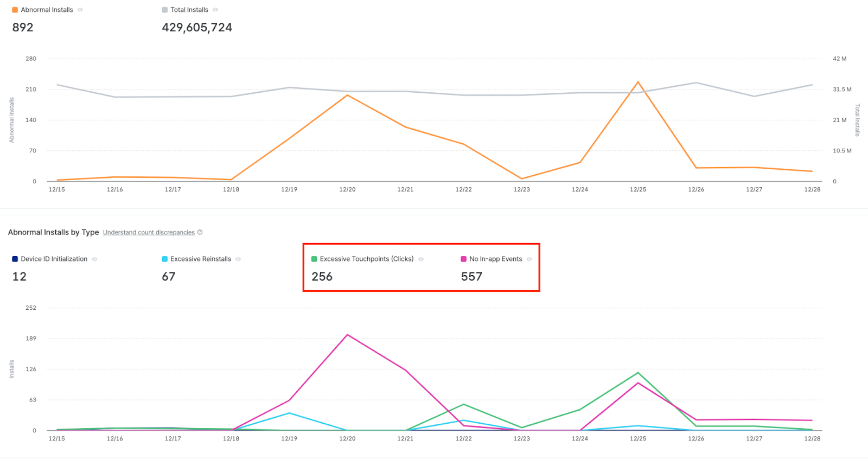Hide Excessive Reinstalls using its eye icon
Image resolution: width=868 pixels, height=459 pixels.
pos(238,259)
